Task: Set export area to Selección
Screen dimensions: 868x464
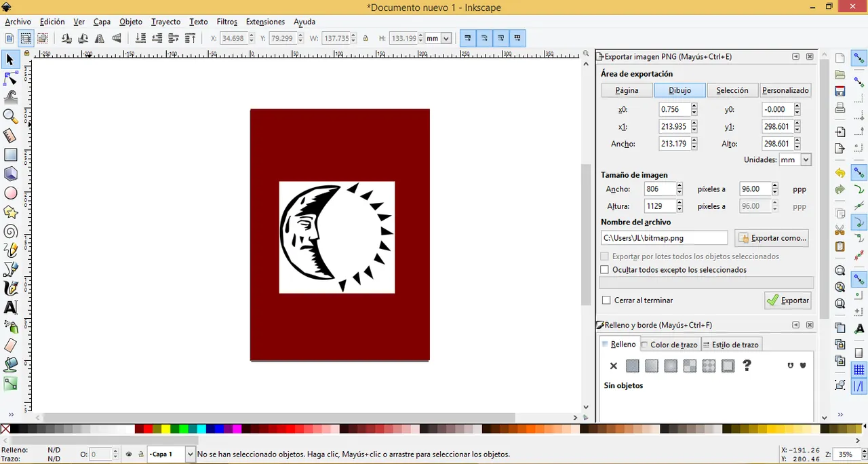Action: (732, 90)
